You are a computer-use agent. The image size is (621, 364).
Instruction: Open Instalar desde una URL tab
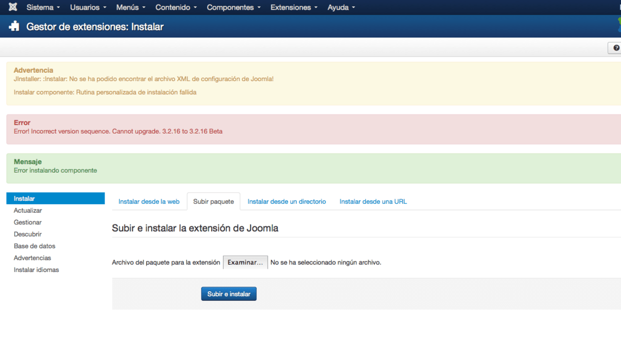click(373, 201)
